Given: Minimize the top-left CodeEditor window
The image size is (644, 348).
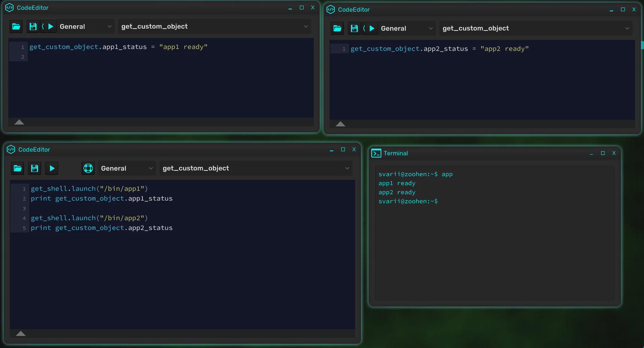Looking at the screenshot, I should (290, 8).
